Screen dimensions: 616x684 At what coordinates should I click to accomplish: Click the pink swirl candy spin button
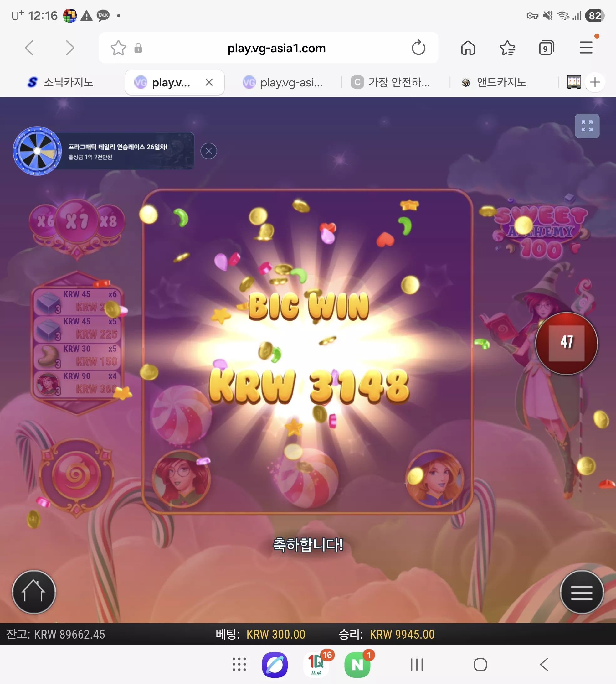76,475
